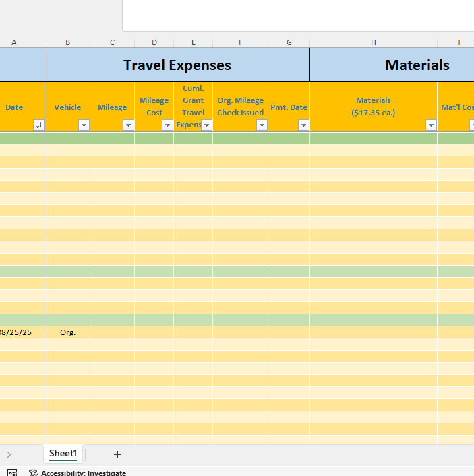This screenshot has width=474, height=476.
Task: Switch to the Sheet1 tab
Action: [x=63, y=454]
